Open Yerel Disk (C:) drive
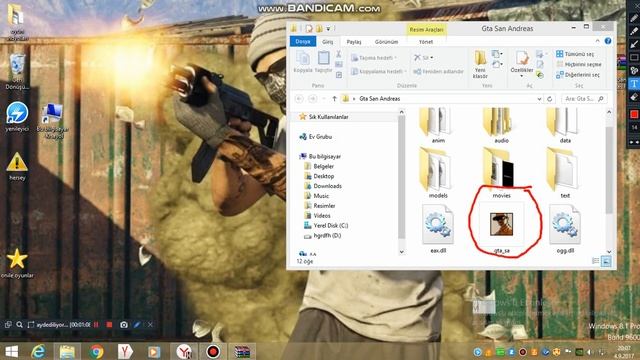Viewport: 640px width, 360px height. 326,225
